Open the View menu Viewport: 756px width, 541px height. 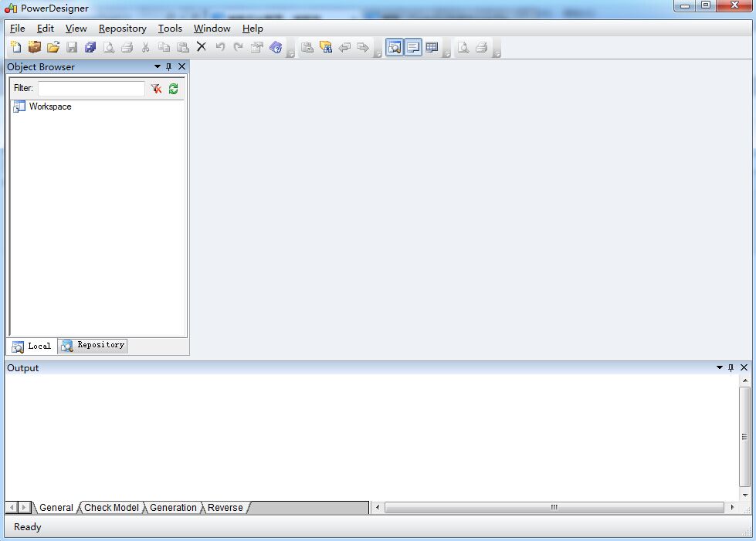[76, 29]
